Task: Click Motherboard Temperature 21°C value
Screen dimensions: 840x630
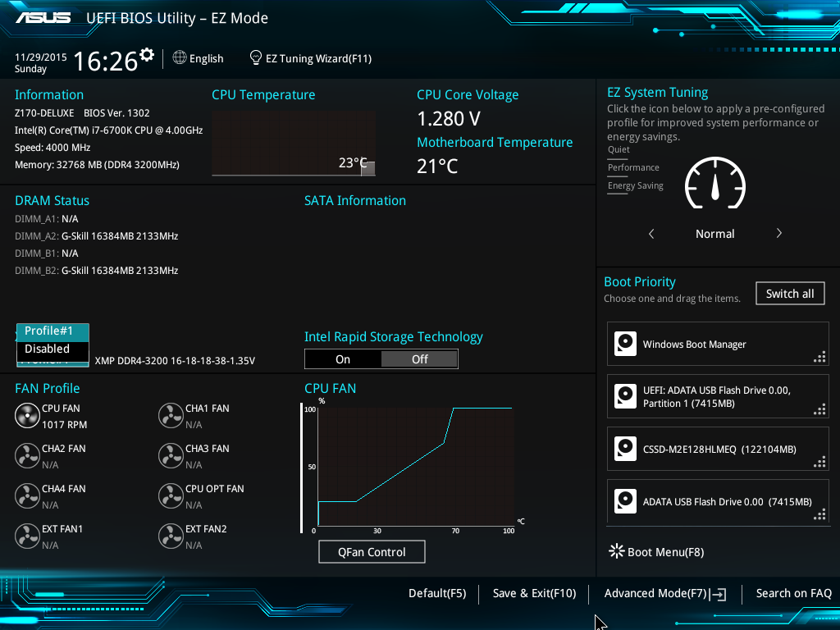Action: tap(437, 167)
